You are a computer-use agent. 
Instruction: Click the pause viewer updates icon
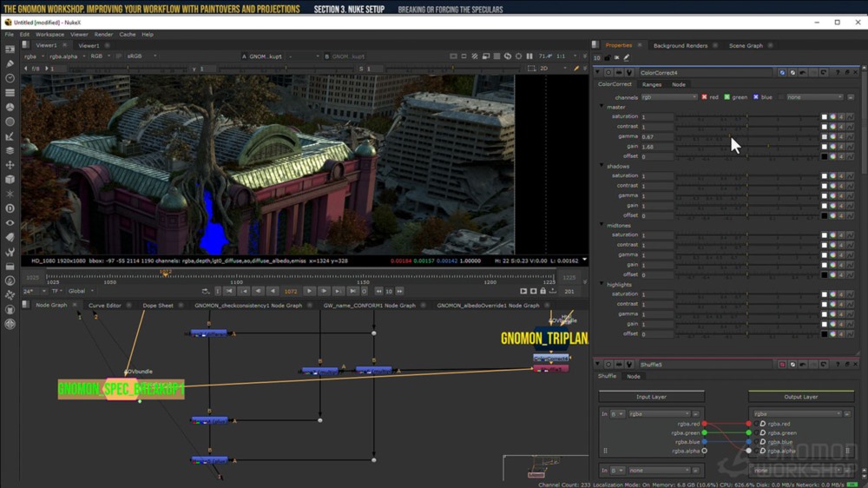pos(529,56)
